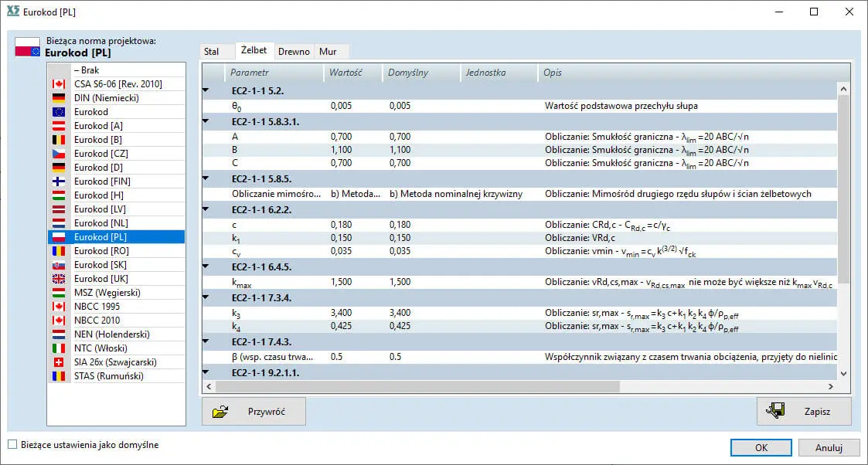Click the Italian flag icon for NTC (Włoski)

tap(58, 348)
